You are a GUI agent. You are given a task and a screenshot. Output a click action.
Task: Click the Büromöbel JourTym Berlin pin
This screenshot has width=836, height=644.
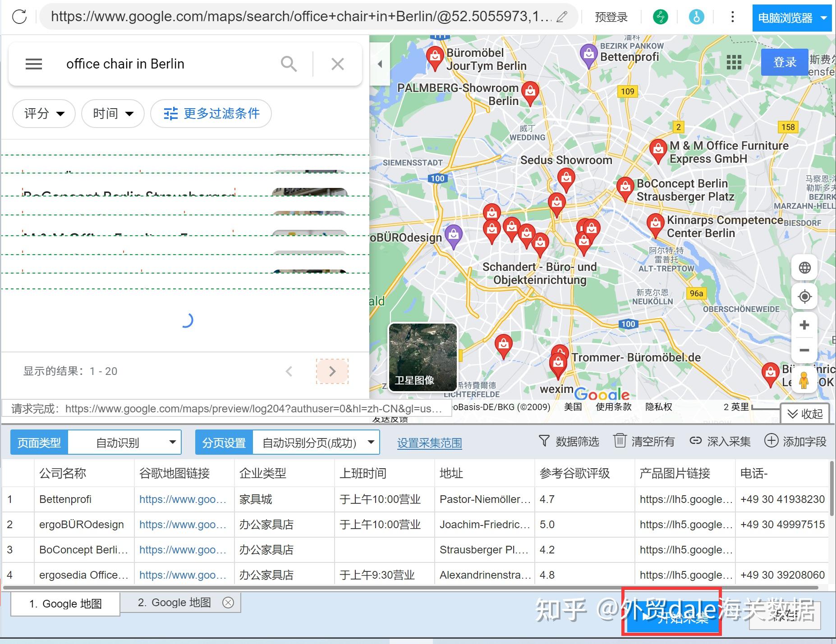point(435,58)
